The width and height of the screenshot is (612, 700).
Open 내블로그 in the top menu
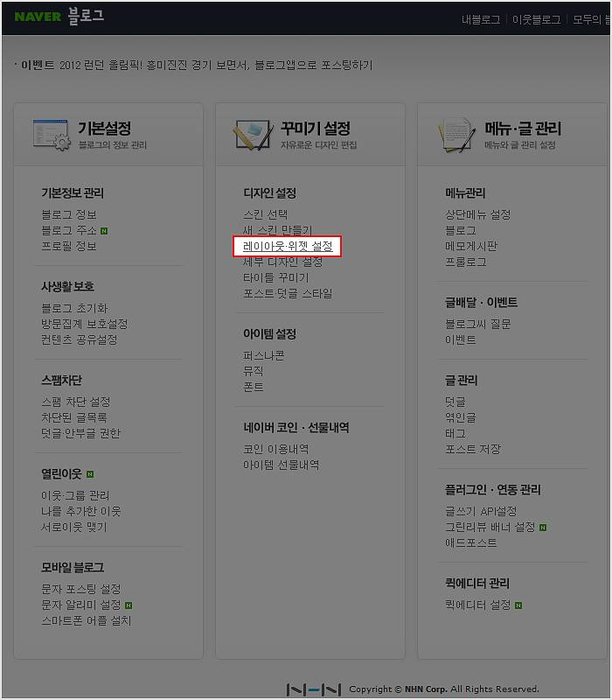pos(481,19)
